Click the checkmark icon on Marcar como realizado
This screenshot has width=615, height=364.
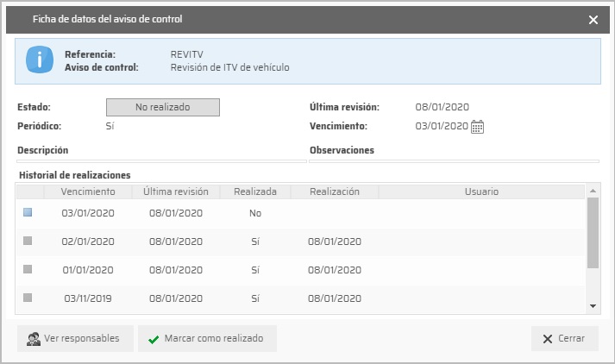154,339
